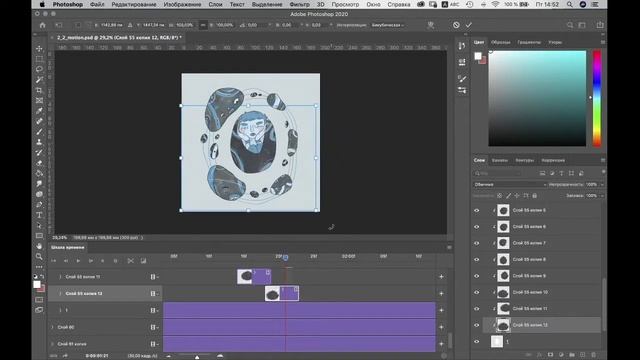Open the Apple menu
This screenshot has height=360, width=640.
42,4
